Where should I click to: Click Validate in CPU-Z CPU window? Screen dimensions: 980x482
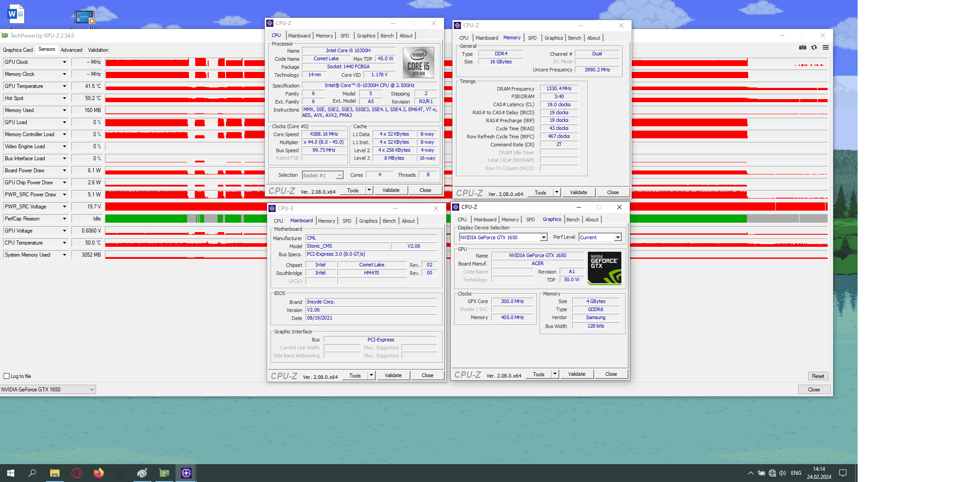coord(391,190)
